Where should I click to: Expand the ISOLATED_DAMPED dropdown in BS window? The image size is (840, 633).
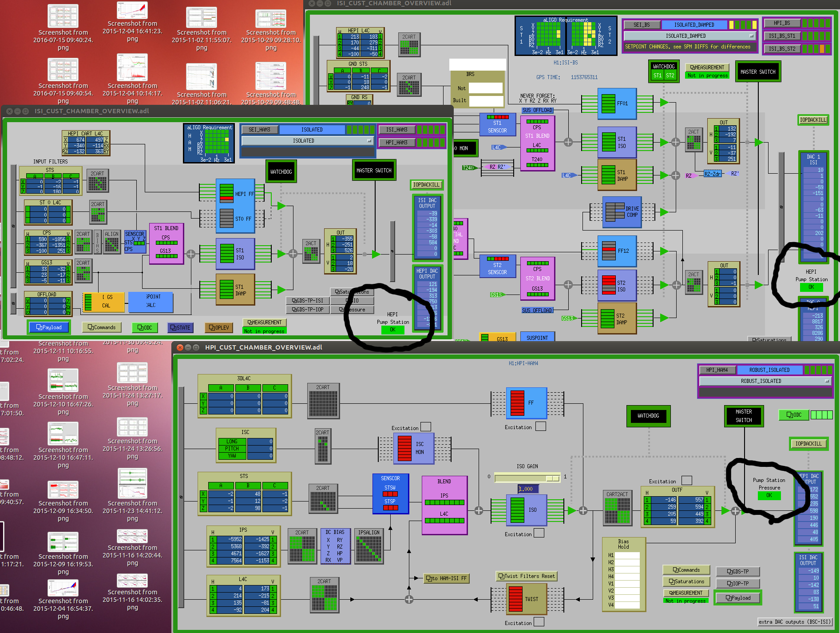point(689,36)
